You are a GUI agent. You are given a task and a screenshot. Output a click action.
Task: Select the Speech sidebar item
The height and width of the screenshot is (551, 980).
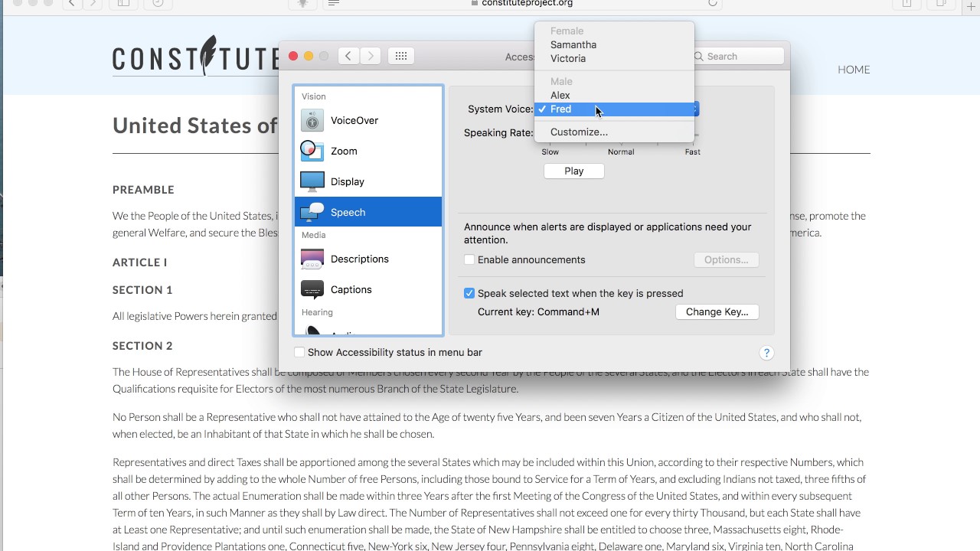tap(368, 212)
